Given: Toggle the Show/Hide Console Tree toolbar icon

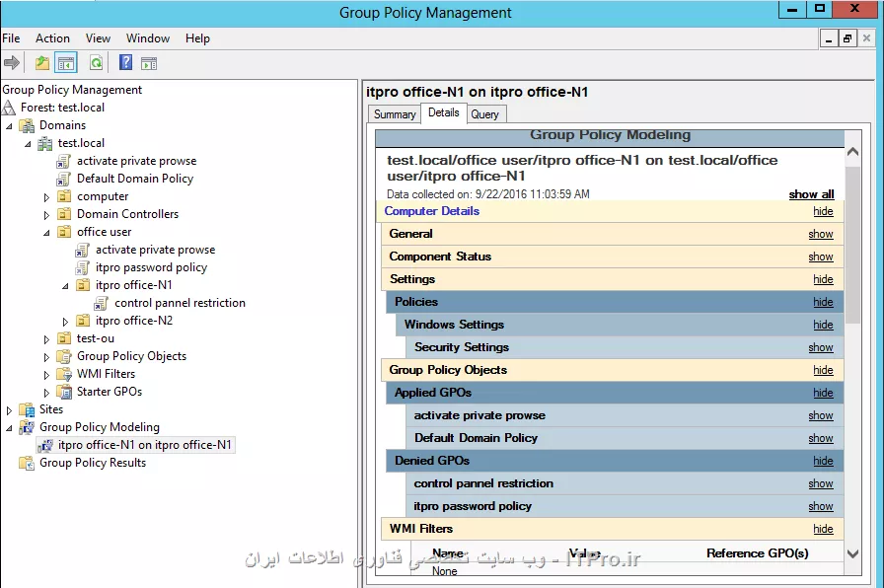Looking at the screenshot, I should click(66, 63).
